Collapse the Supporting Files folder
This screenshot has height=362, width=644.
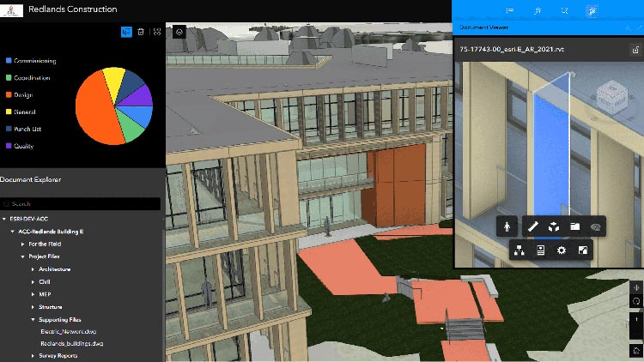point(33,319)
